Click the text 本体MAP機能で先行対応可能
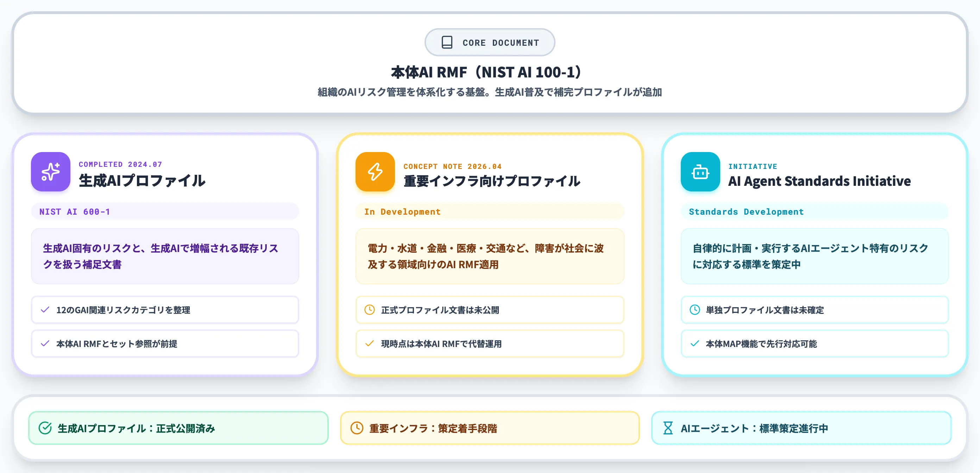The width and height of the screenshot is (980, 473). click(761, 344)
